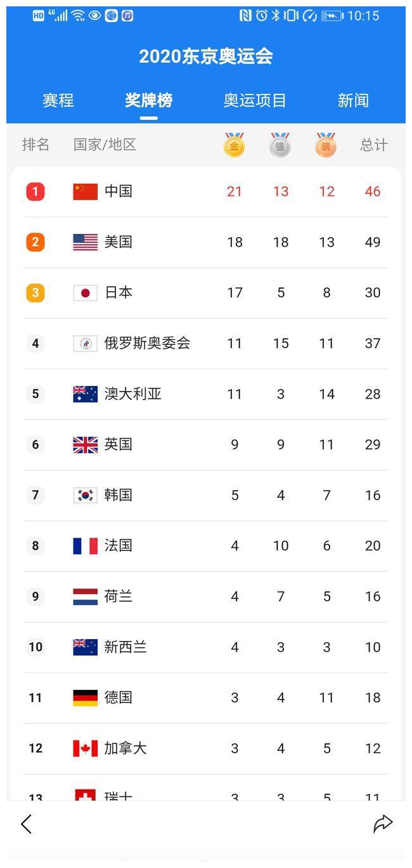Open the 澳大利亚 country entry
This screenshot has width=412, height=868.
pyautogui.click(x=132, y=394)
